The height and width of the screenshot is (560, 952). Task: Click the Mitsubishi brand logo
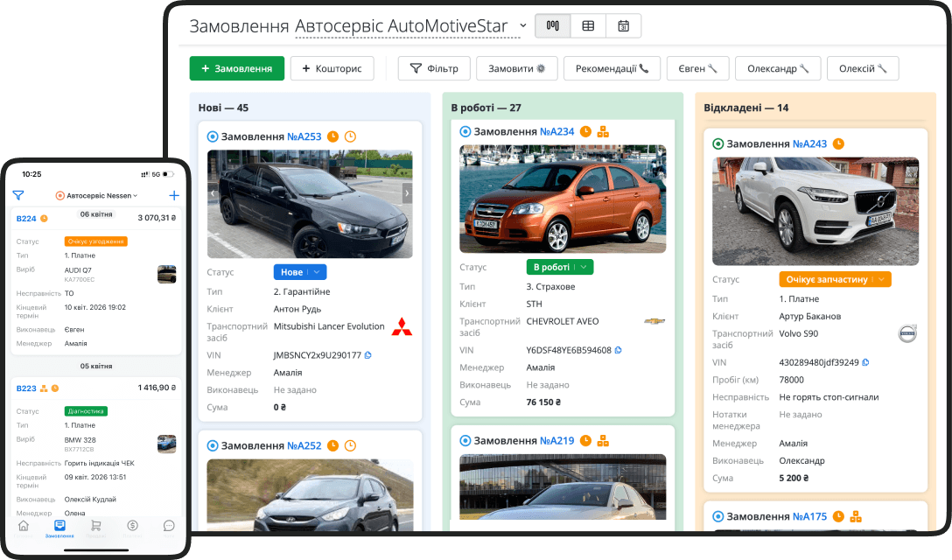402,326
